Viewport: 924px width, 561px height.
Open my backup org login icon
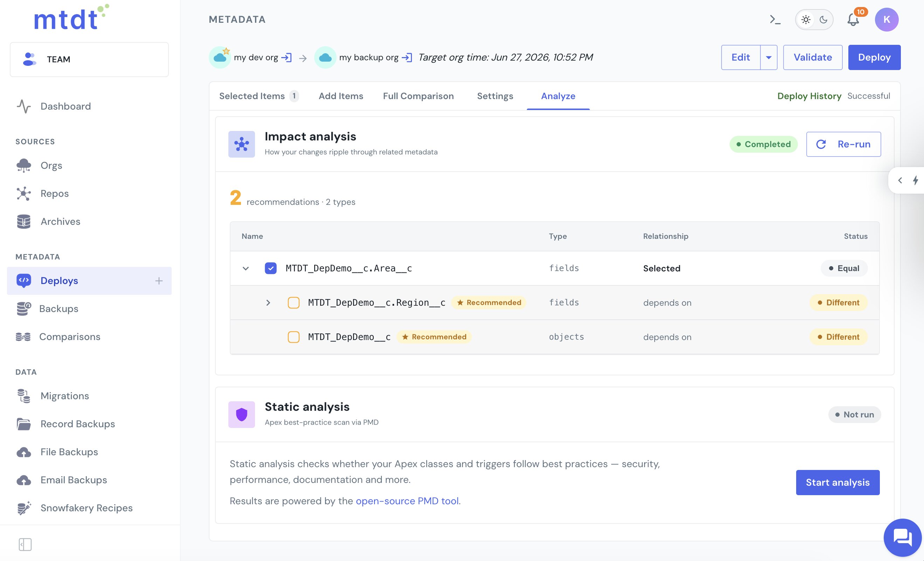[x=407, y=57]
